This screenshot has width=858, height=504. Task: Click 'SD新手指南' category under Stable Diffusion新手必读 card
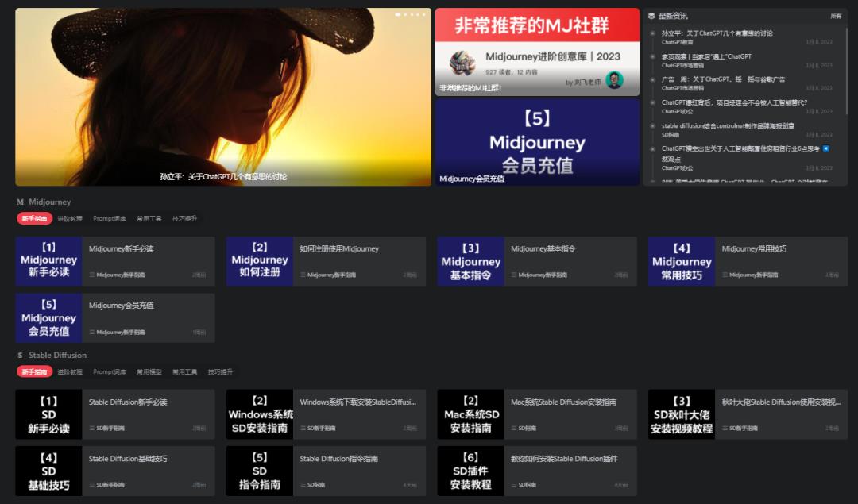pyautogui.click(x=110, y=428)
